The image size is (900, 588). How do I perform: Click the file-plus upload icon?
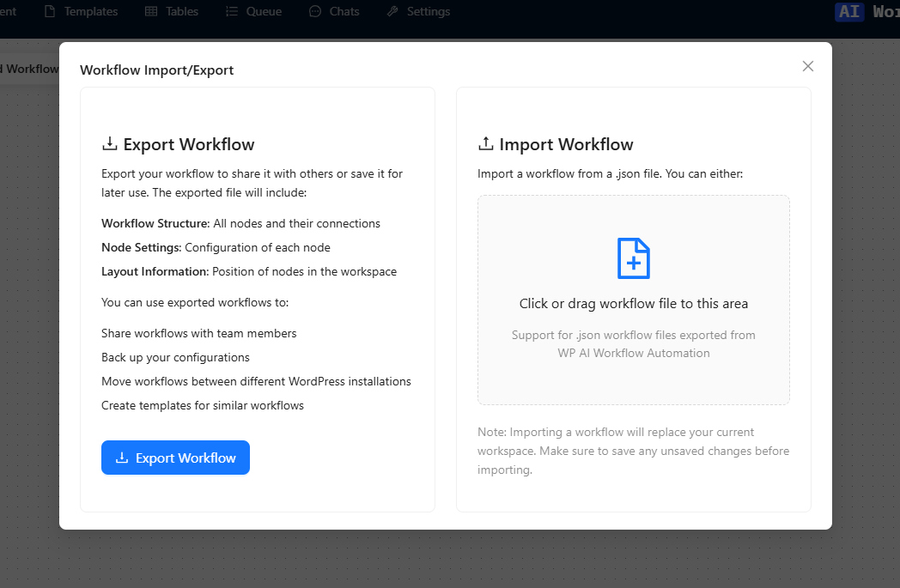pyautogui.click(x=633, y=258)
